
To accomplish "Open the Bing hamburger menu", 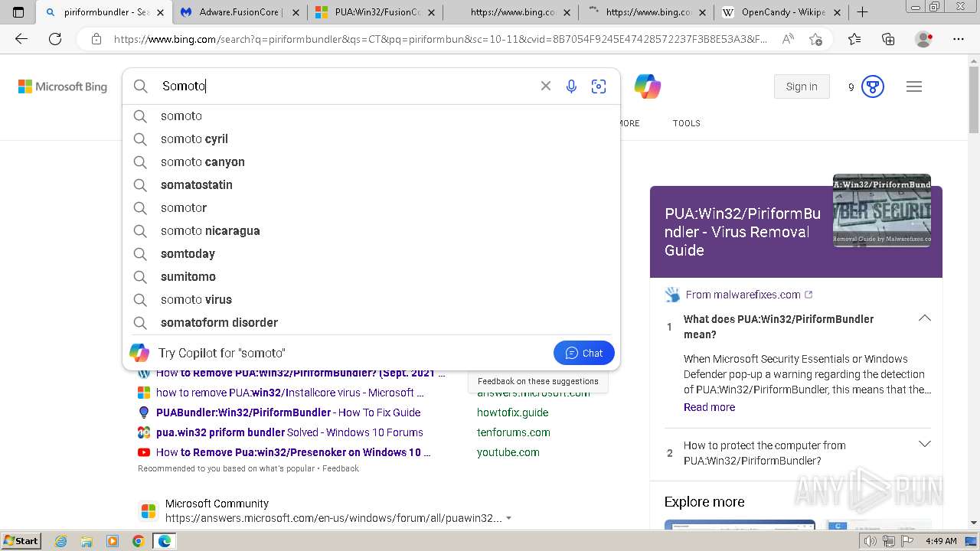I will 914,86.
